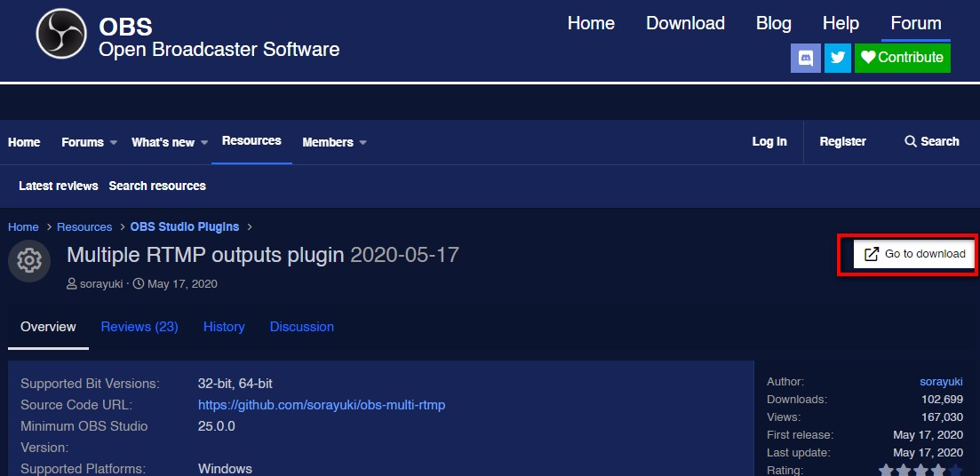
Task: Click the OBS Studio Plugins breadcrumb
Action: [185, 226]
